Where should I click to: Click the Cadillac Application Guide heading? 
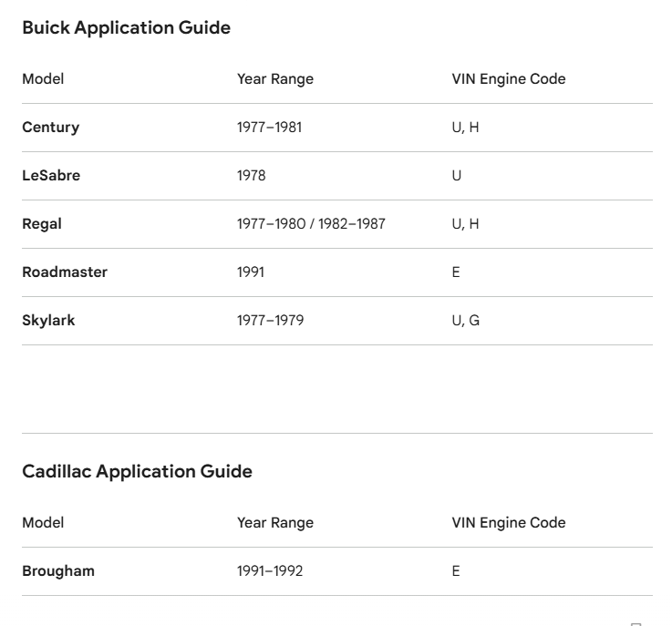point(137,471)
